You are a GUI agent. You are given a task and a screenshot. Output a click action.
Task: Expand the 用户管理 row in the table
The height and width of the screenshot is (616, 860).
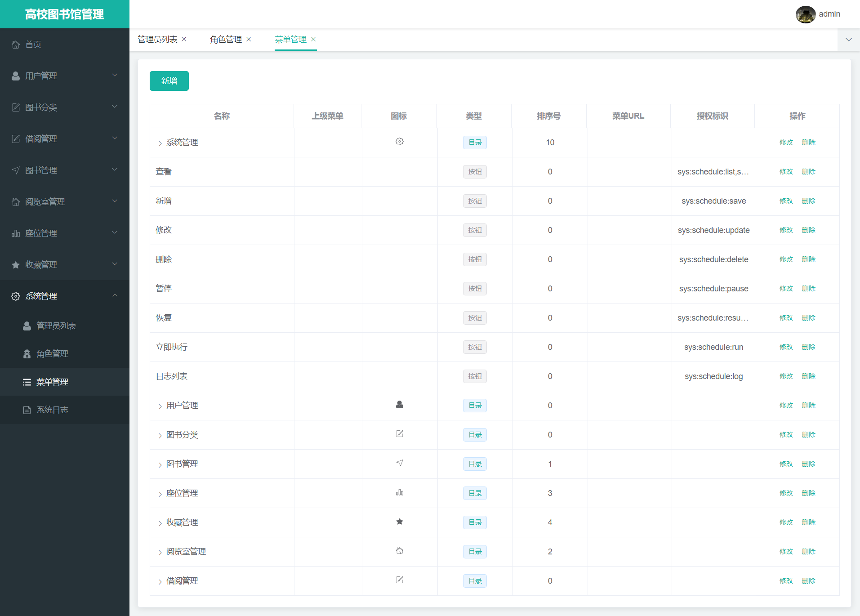pos(160,406)
